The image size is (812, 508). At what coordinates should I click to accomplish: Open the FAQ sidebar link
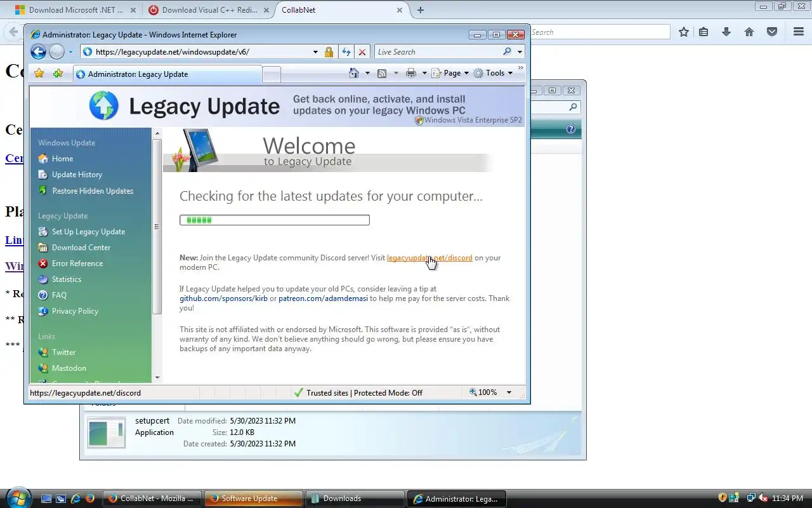point(59,295)
